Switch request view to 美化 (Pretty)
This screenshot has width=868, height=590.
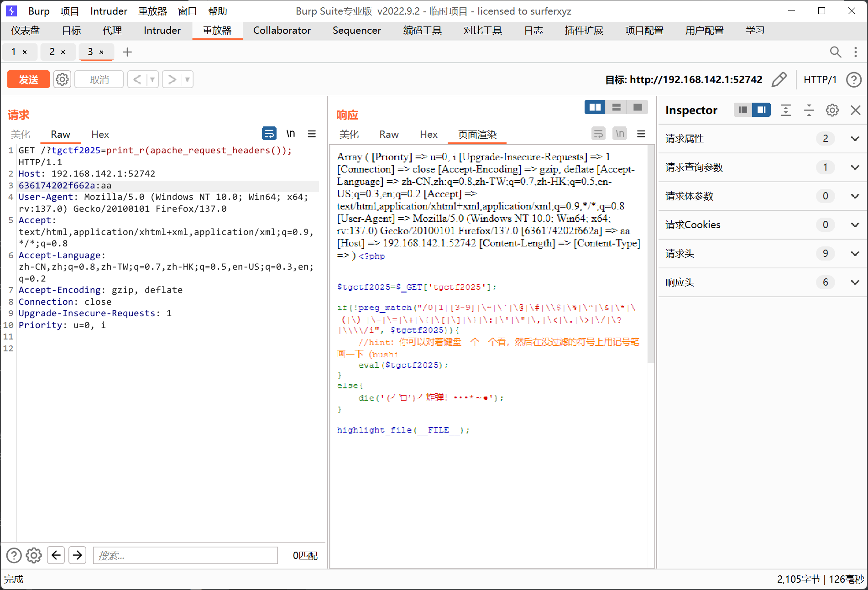21,134
